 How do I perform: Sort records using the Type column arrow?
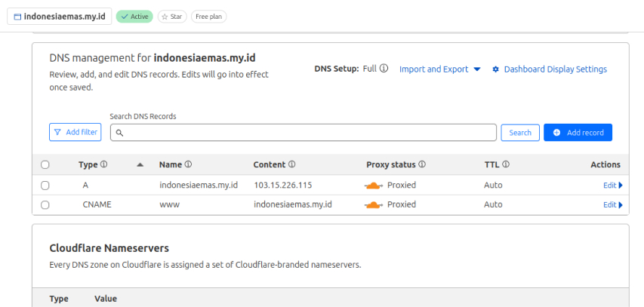pos(140,164)
